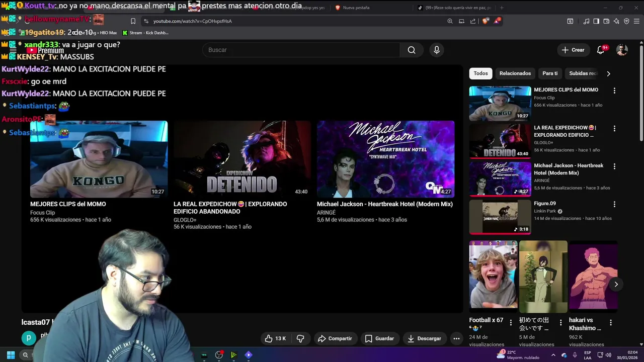
Task: Open sidebar MEJORES CLIPS del MOMO thumbnail
Action: tap(500, 104)
